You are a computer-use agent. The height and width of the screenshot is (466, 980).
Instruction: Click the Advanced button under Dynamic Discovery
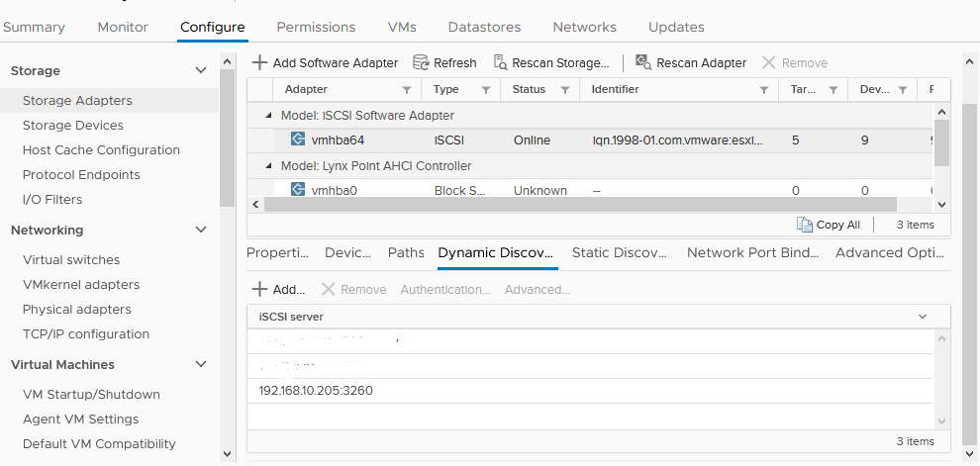tap(538, 289)
